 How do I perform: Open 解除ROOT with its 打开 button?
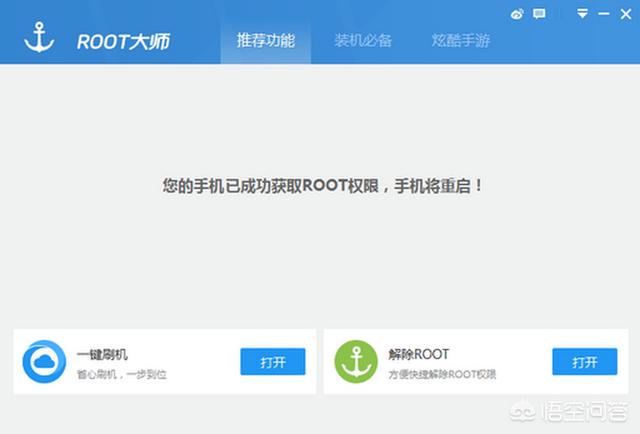coord(584,362)
